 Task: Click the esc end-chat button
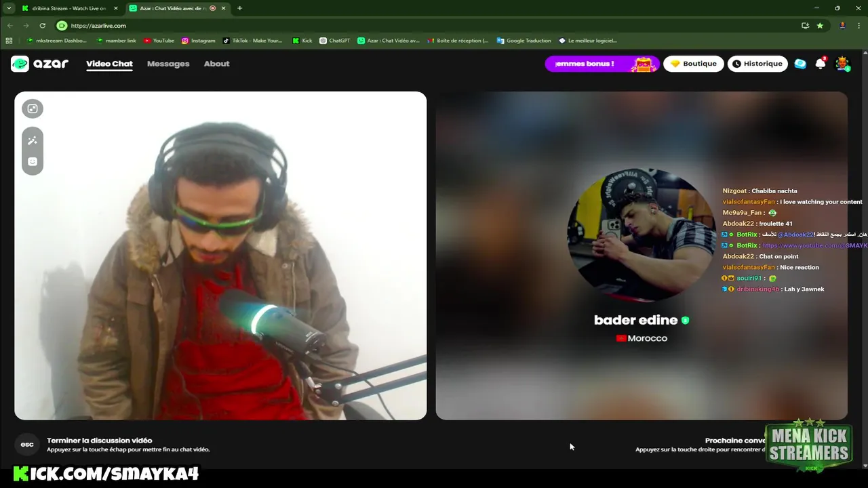(x=27, y=445)
